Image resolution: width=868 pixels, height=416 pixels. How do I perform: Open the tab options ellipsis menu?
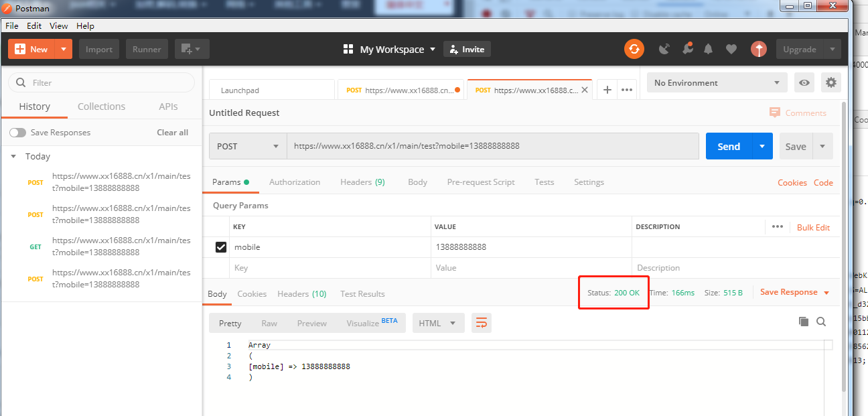pos(627,90)
